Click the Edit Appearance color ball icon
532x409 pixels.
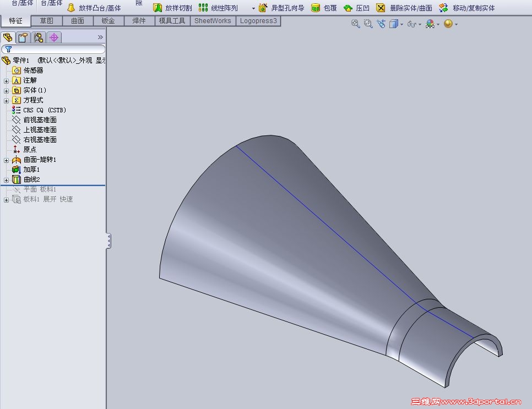tap(430, 24)
